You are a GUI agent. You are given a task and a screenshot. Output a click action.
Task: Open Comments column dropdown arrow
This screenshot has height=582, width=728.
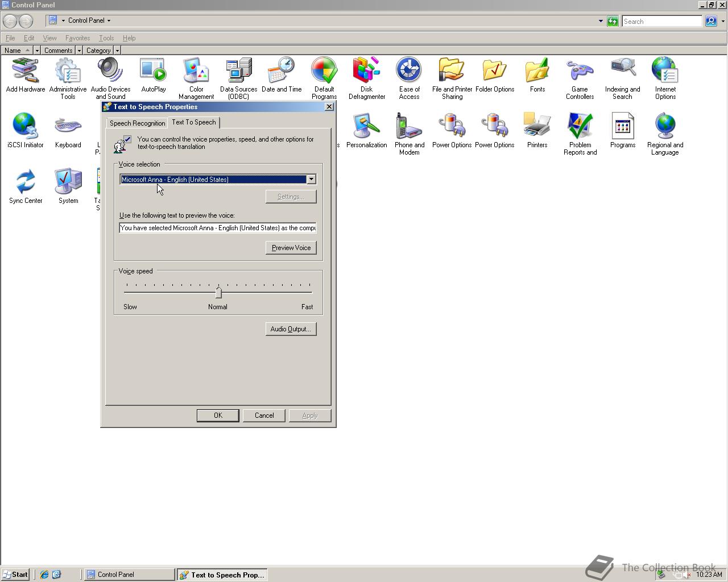tap(79, 51)
